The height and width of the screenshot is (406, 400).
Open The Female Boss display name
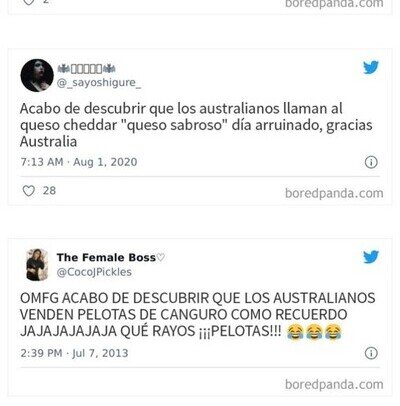pos(106,257)
